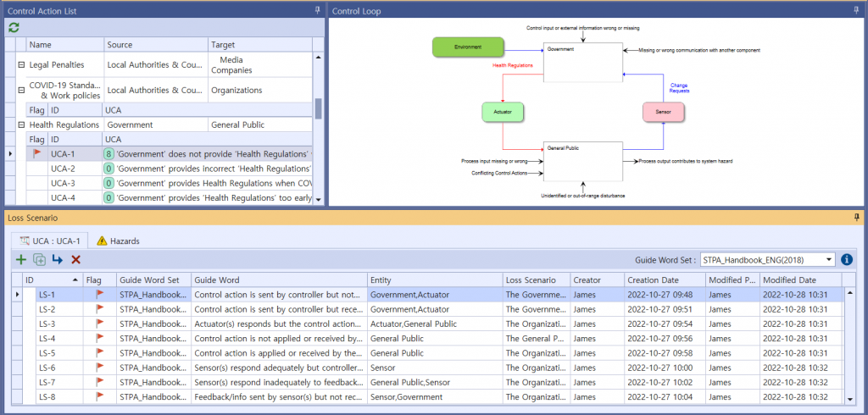The image size is (868, 415).
Task: Sort by the Entity column header
Action: pos(435,280)
